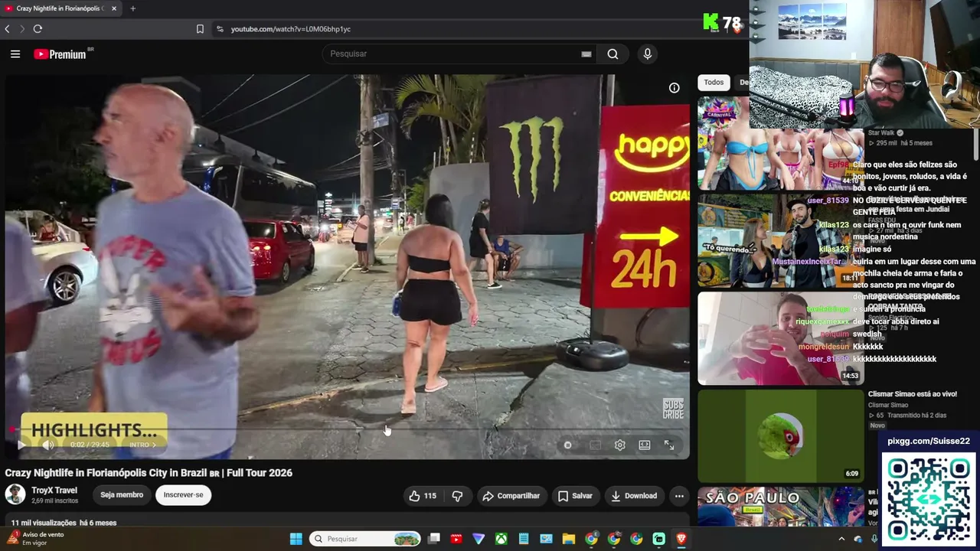The width and height of the screenshot is (980, 551).
Task: Open the purple triangle app on taskbar
Action: click(x=479, y=539)
